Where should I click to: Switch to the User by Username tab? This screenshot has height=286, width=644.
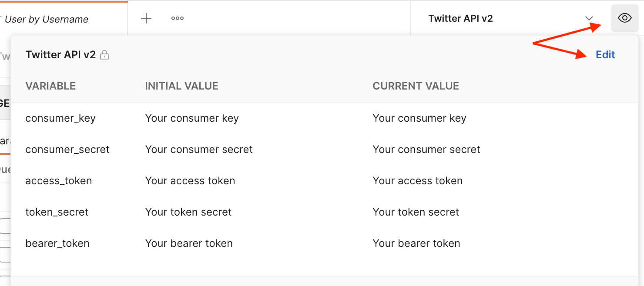click(x=47, y=19)
